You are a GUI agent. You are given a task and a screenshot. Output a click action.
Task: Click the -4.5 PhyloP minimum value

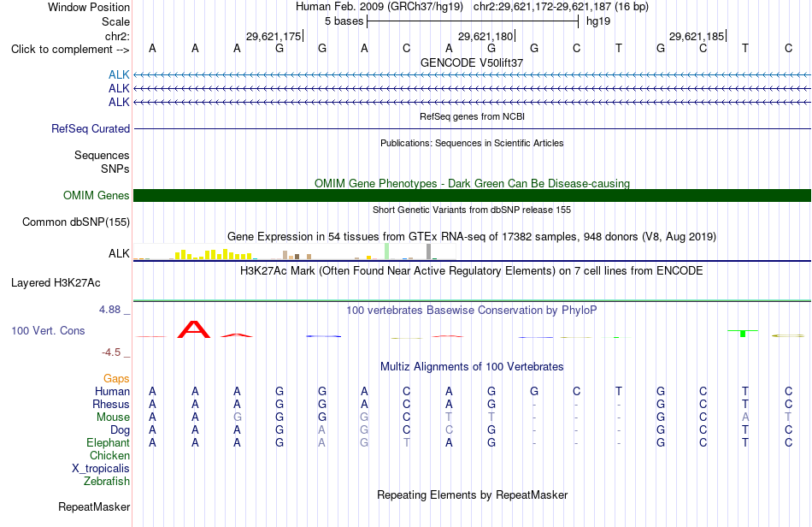(111, 352)
